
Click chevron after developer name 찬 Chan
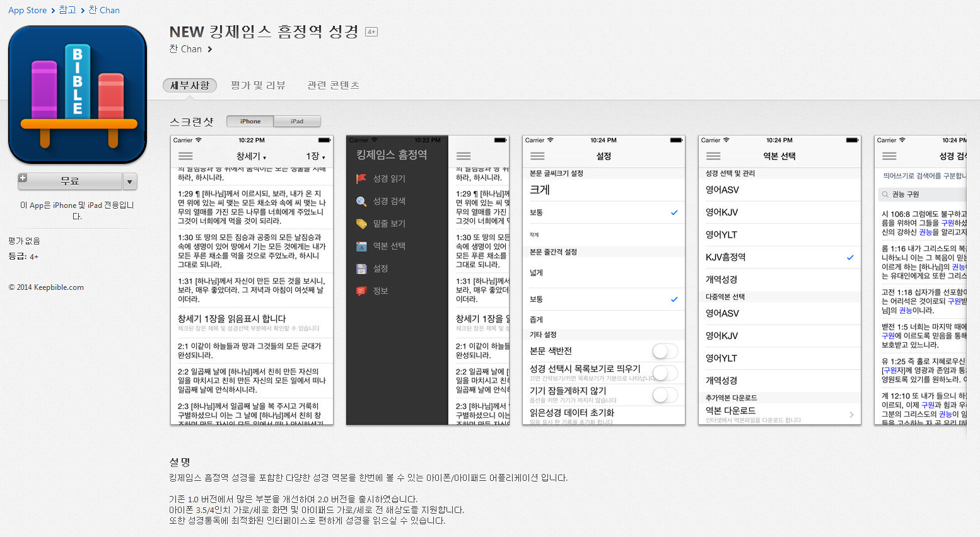210,49
